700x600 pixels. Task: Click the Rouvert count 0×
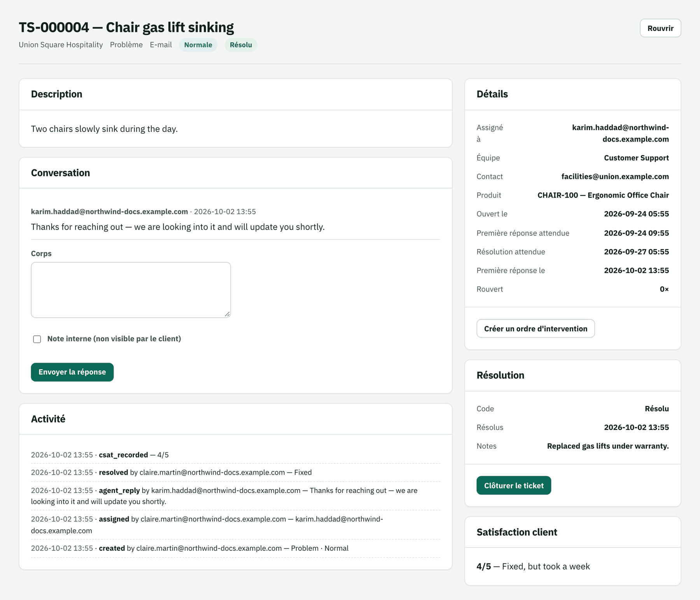click(x=664, y=289)
